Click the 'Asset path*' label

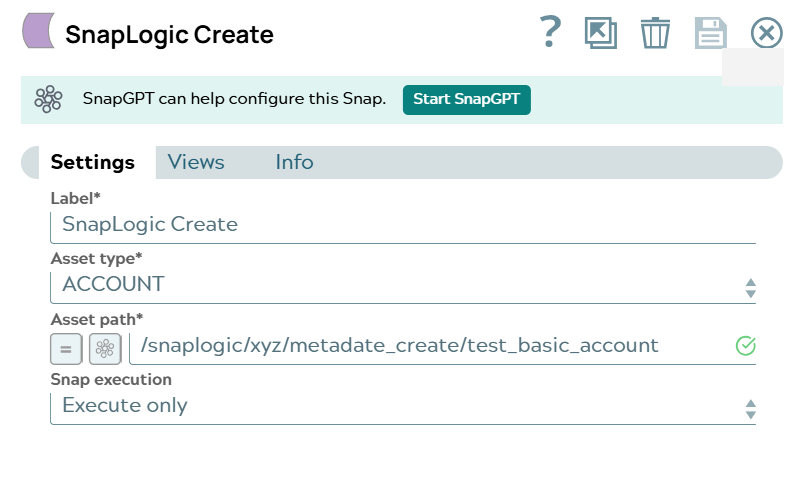click(97, 319)
